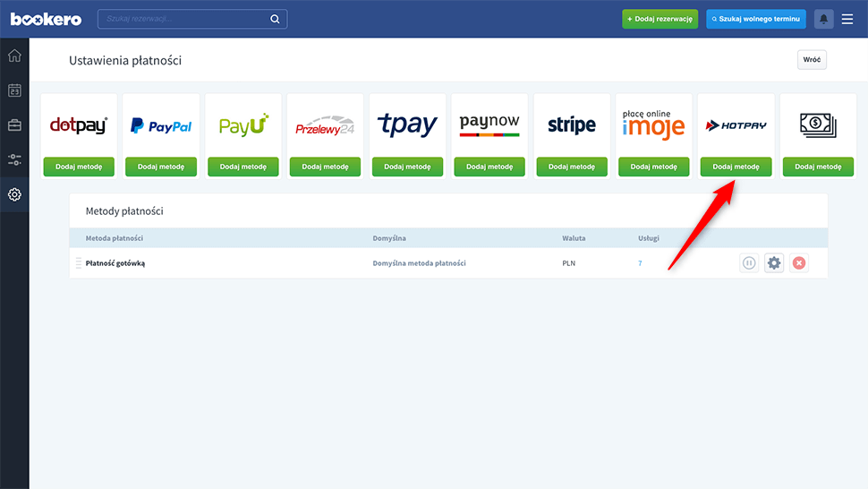
Task: Click the dotpay logo
Action: pos(79,125)
